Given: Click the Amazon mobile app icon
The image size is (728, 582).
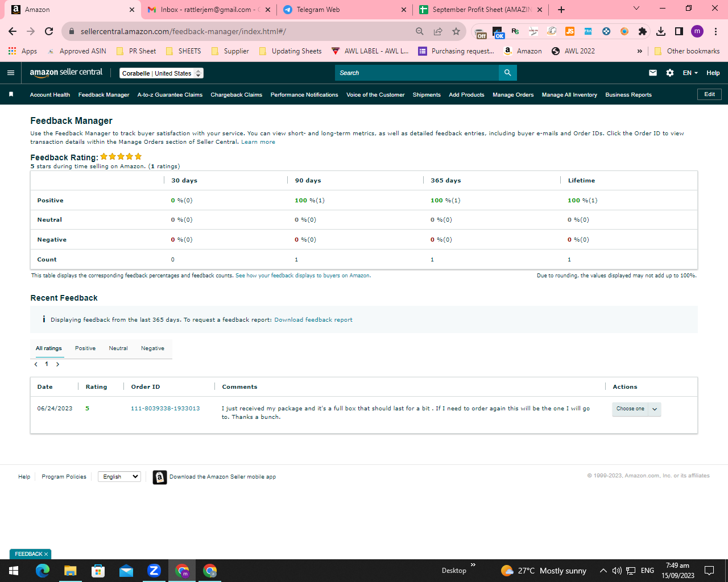Looking at the screenshot, I should (160, 477).
